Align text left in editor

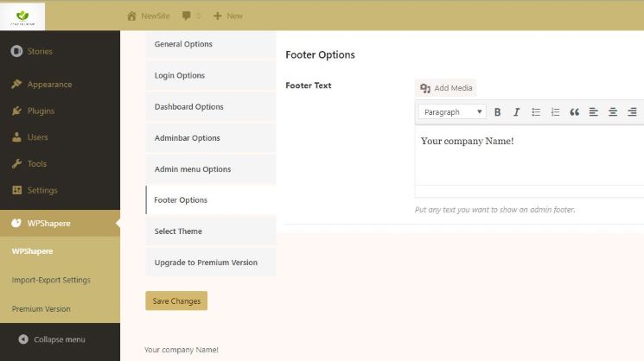(x=594, y=112)
